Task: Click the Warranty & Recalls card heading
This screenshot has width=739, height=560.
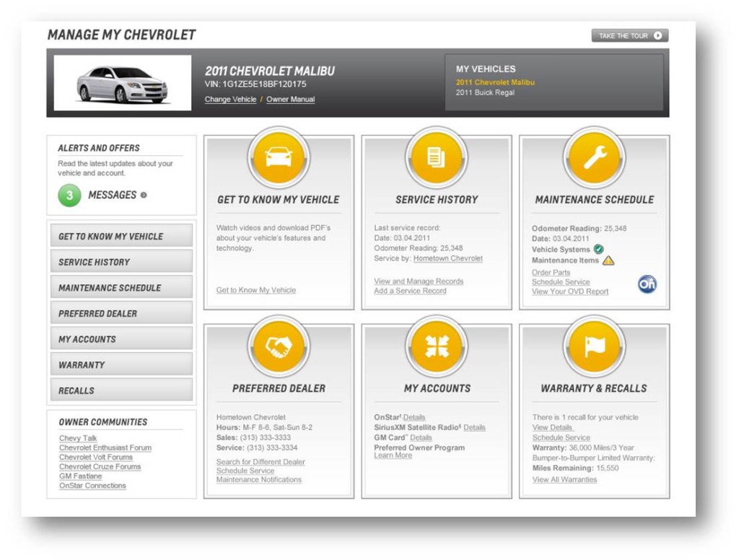Action: (x=594, y=388)
